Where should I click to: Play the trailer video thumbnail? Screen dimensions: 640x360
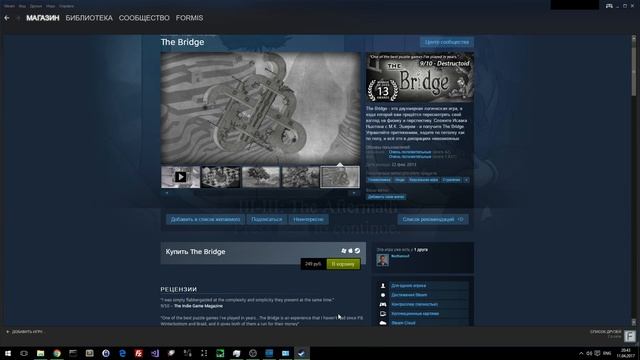[x=180, y=177]
